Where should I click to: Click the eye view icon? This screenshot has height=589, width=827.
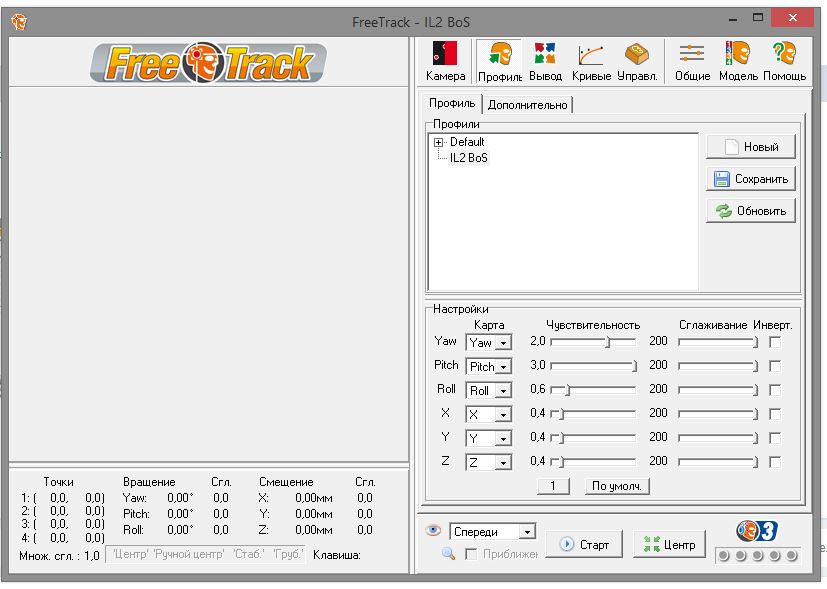point(433,530)
